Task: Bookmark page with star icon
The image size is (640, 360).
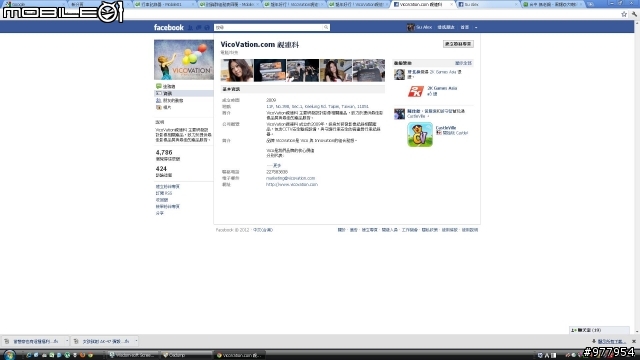Action: [x=624, y=14]
